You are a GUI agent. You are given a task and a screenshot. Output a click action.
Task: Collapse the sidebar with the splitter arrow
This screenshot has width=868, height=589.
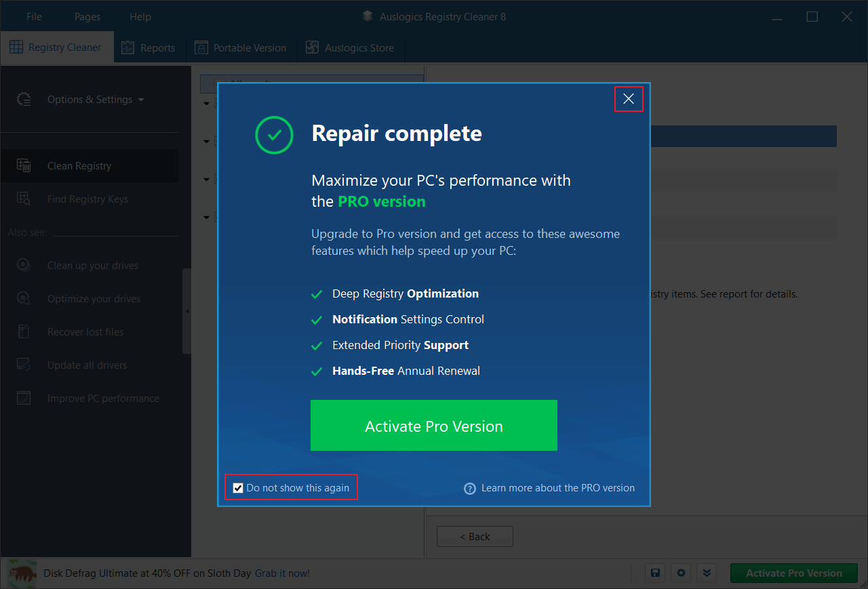(x=187, y=311)
